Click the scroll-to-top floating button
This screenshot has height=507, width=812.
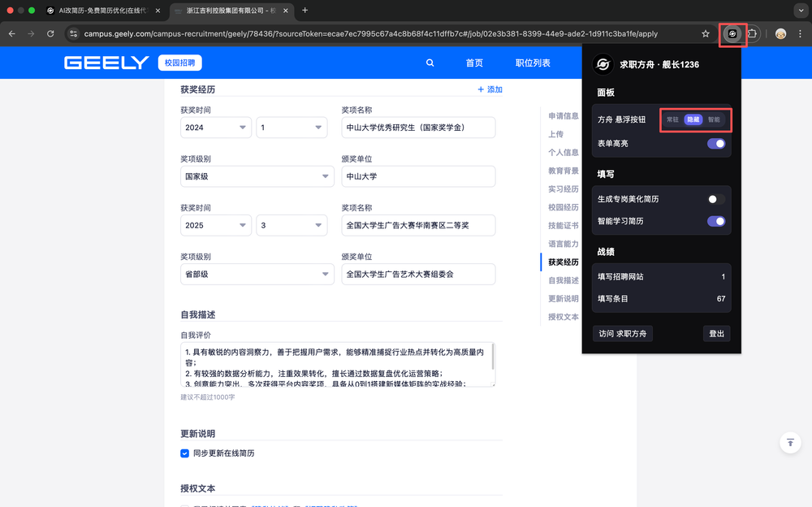point(789,442)
